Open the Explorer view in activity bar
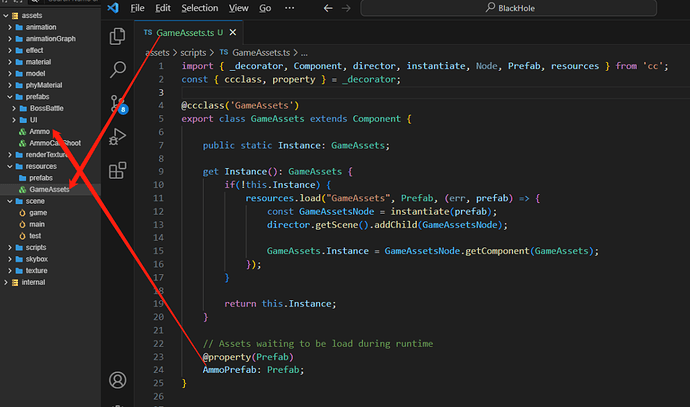690x407 pixels. (x=118, y=37)
